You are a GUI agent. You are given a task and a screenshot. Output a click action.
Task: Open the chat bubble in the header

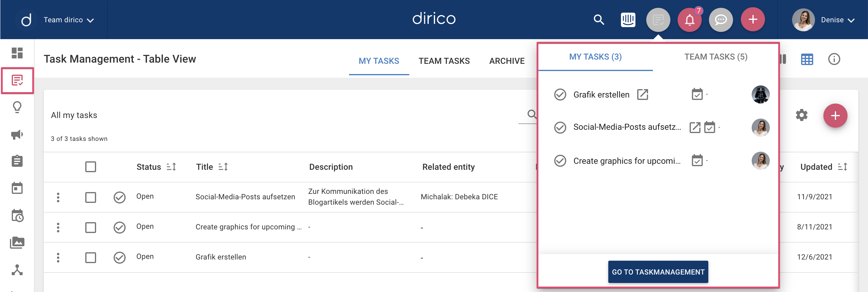721,20
